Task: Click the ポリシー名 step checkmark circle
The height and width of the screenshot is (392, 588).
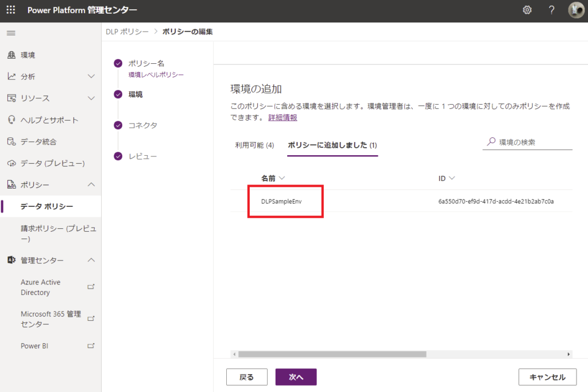Action: pyautogui.click(x=118, y=63)
